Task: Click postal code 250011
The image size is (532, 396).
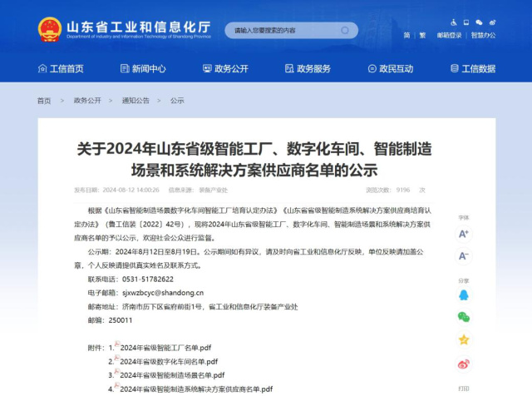Action: [x=121, y=320]
